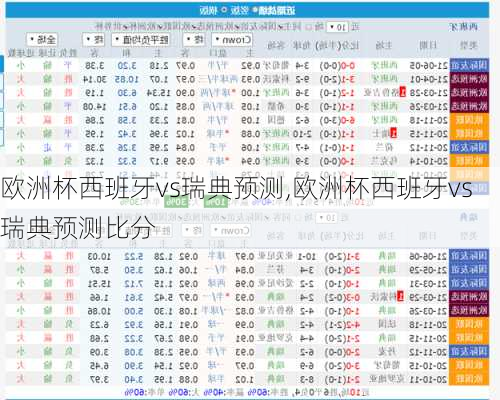This screenshot has height=400, width=500.
Task: Click the red card badge on Spain 21-03-28 row
Action: tap(403, 92)
